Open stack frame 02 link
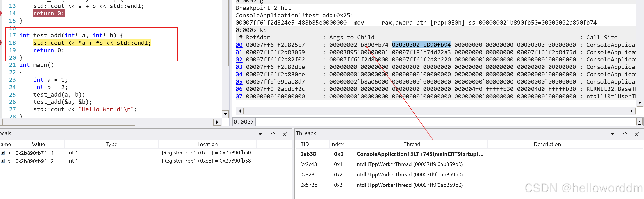Screen dimensions: 644x199 (239, 60)
